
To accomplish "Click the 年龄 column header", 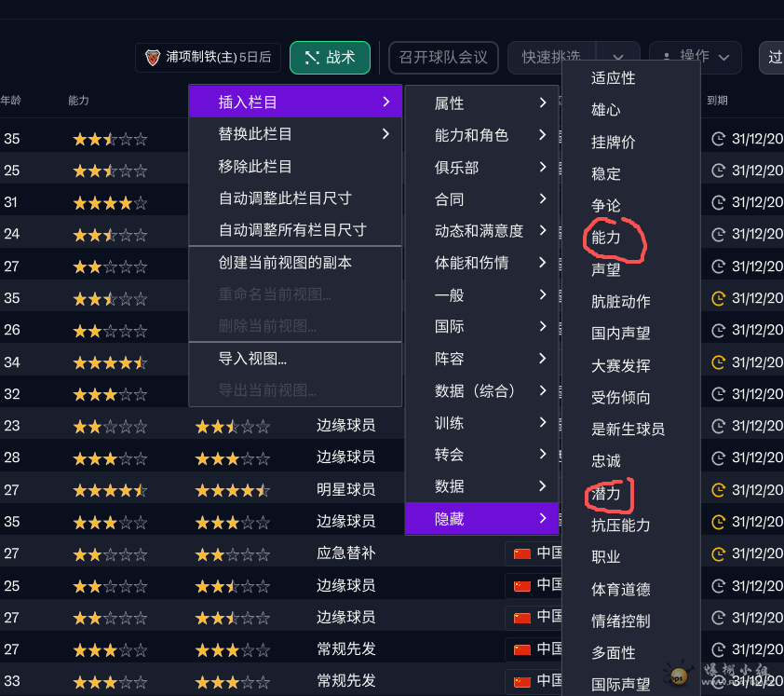I will [11, 101].
